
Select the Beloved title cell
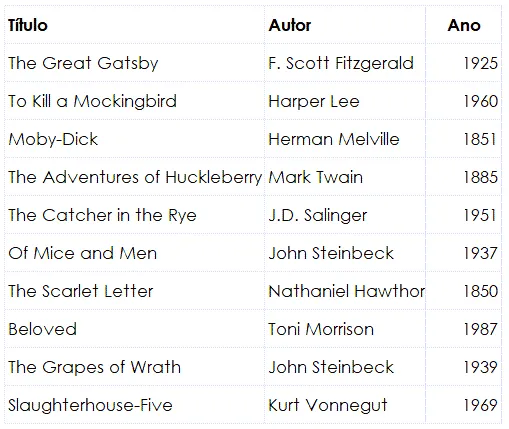(135, 329)
